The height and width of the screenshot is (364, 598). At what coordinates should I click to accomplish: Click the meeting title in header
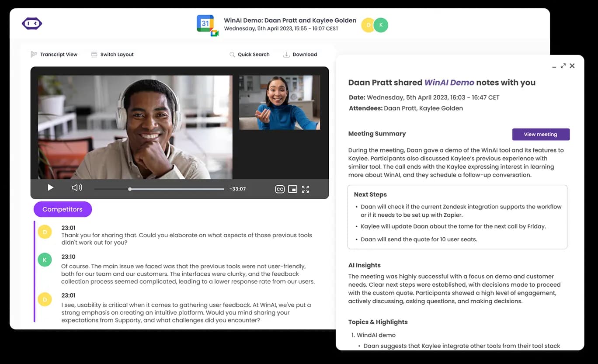290,21
